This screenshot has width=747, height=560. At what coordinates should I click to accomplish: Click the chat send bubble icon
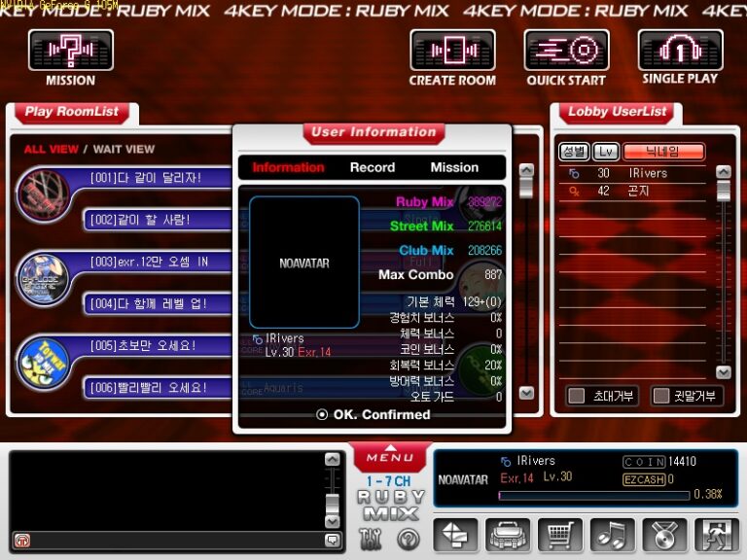pyautogui.click(x=332, y=540)
